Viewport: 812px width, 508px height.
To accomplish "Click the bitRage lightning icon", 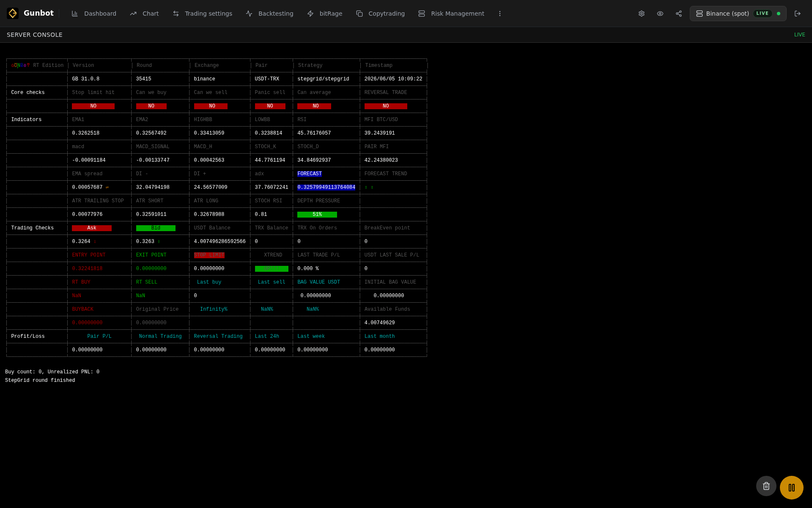I will click(x=310, y=14).
